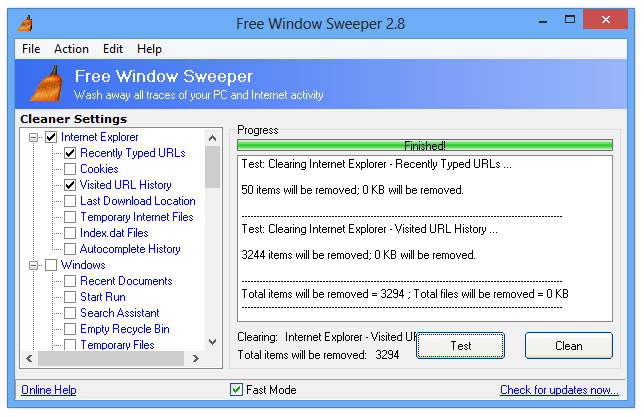Click the large broom logo in the banner

click(47, 83)
